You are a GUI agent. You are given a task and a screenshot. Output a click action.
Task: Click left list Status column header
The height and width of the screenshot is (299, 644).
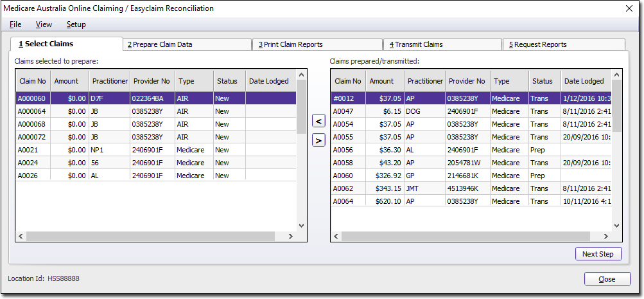point(229,81)
